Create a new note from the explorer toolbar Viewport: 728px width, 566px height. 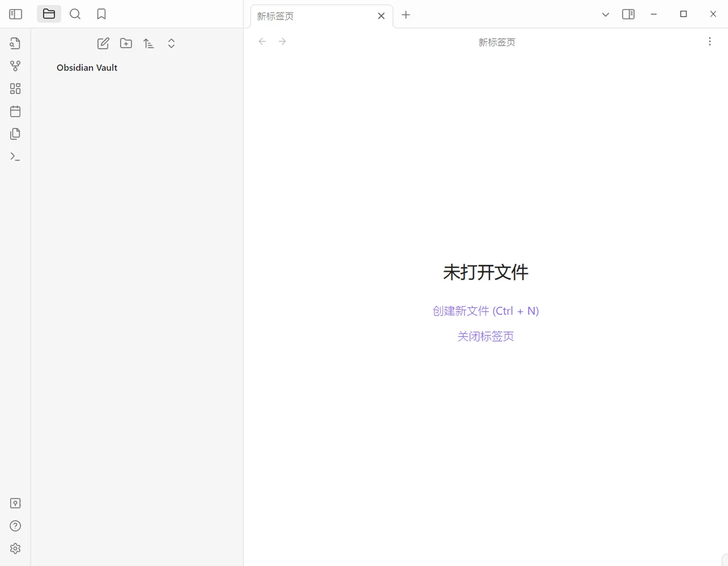pos(103,43)
